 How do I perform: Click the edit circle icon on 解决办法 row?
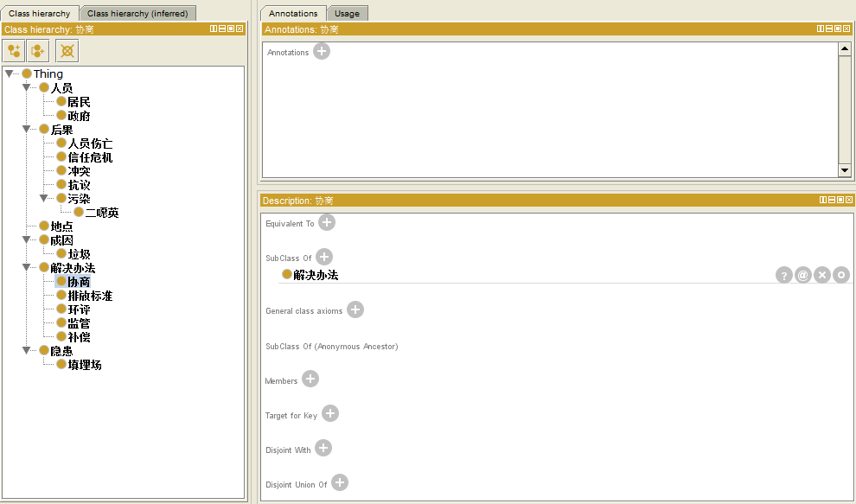[x=840, y=275]
